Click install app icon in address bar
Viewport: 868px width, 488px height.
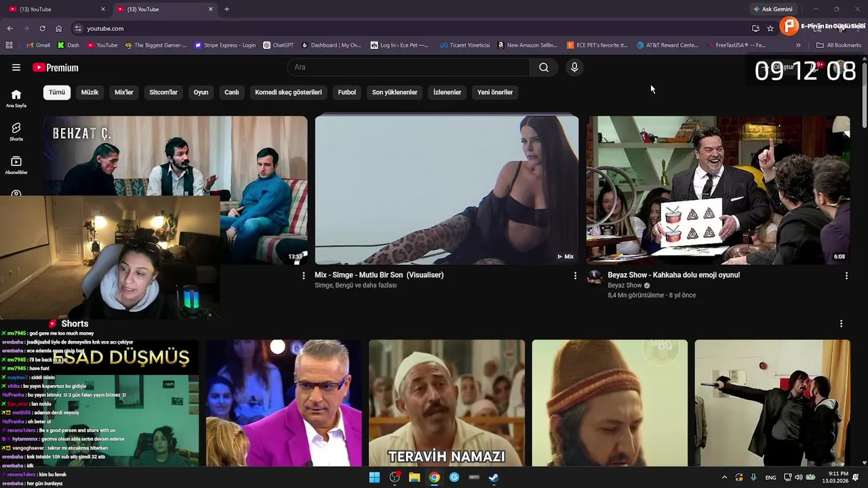click(x=755, y=28)
